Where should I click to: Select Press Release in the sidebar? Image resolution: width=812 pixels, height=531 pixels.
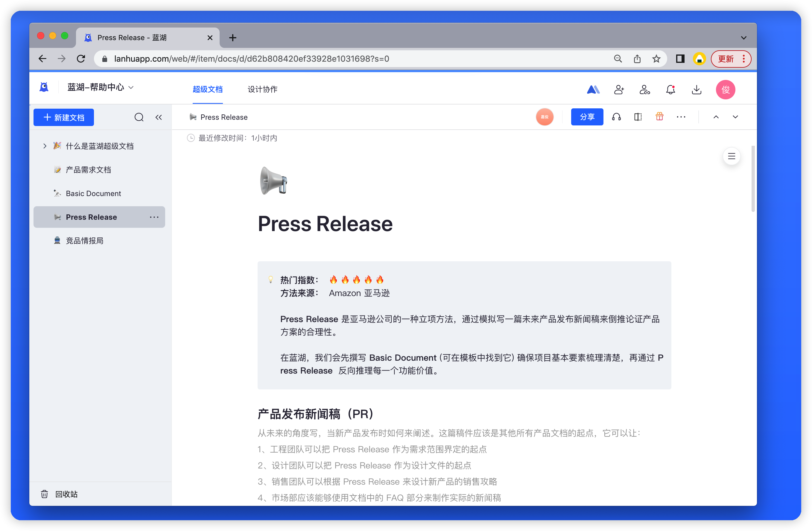click(x=99, y=217)
